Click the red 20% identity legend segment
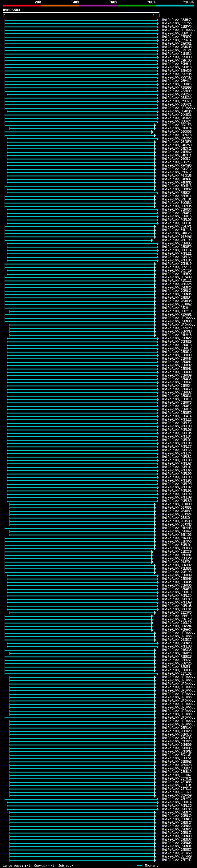Image resolution: width=197 pixels, height=868 pixels. click(x=22, y=6)
